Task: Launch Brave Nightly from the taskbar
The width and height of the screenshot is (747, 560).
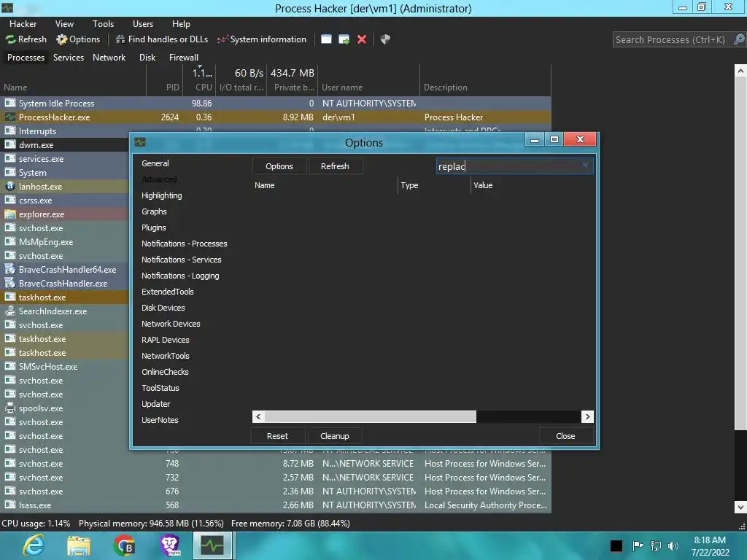Action: 170,545
